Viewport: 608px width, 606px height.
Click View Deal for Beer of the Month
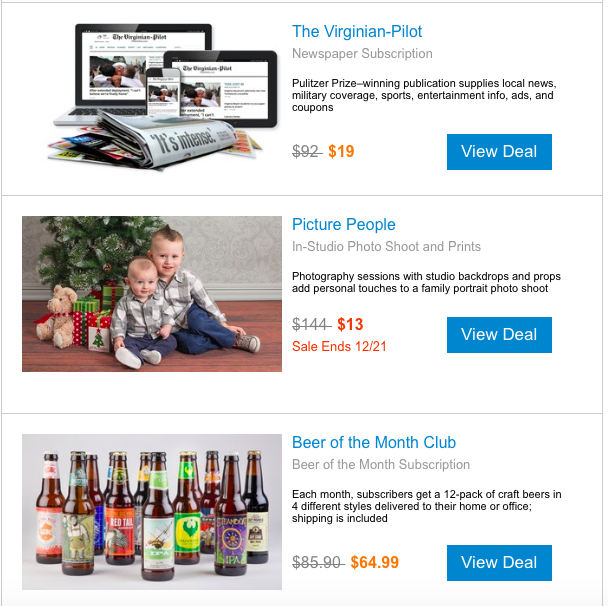499,563
